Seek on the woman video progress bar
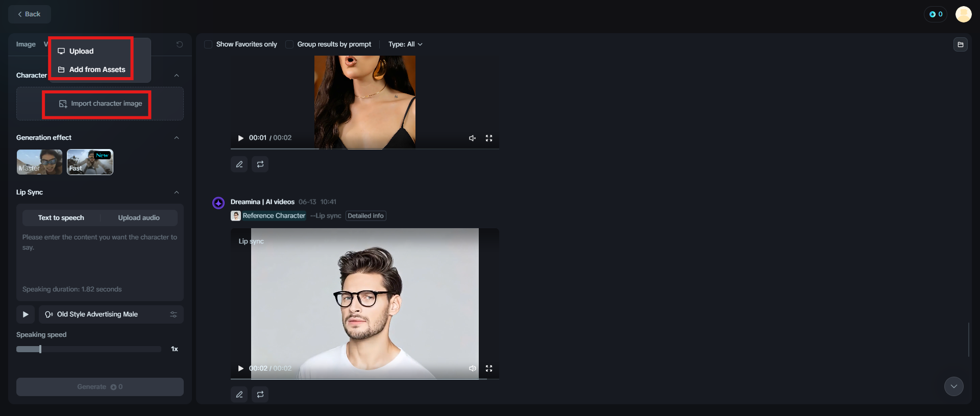This screenshot has width=980, height=416. 364,149
